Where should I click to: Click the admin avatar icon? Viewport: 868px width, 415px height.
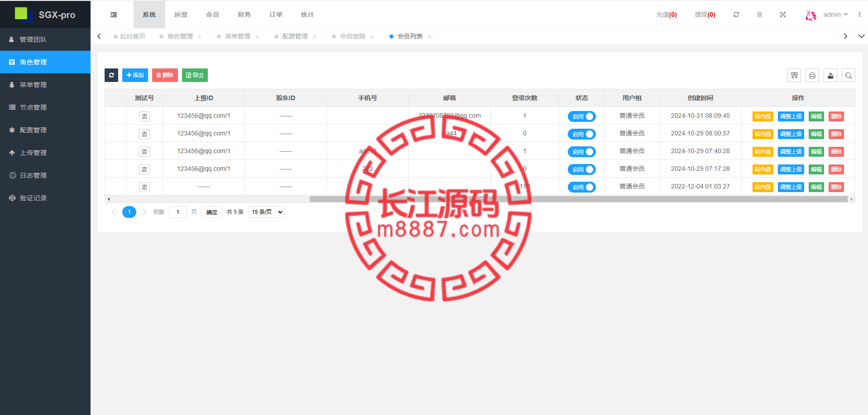coord(810,15)
